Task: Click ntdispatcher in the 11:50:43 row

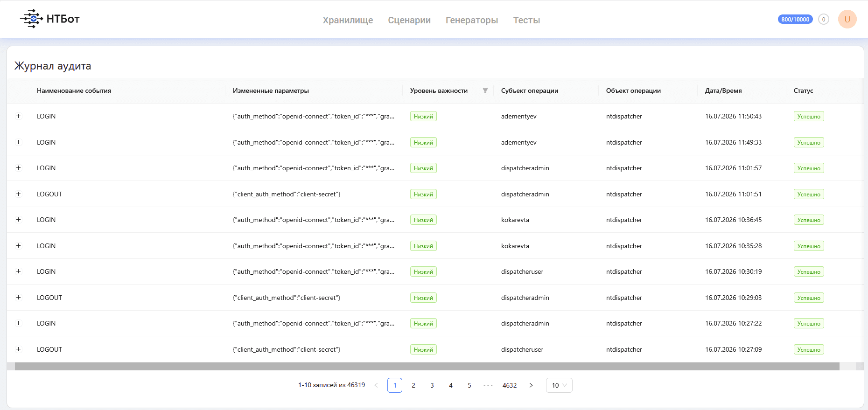Action: [624, 116]
